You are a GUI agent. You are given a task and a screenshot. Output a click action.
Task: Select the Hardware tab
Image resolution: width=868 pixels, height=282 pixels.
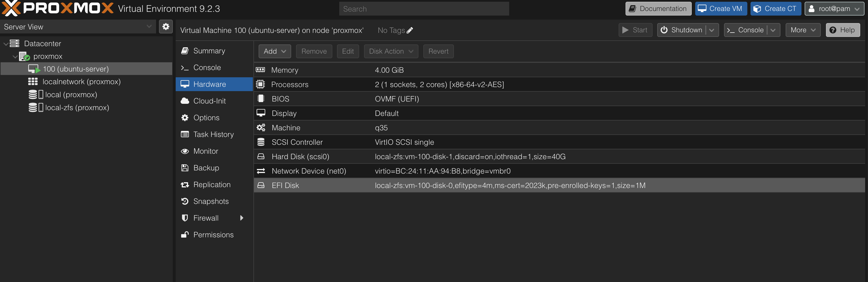[214, 84]
